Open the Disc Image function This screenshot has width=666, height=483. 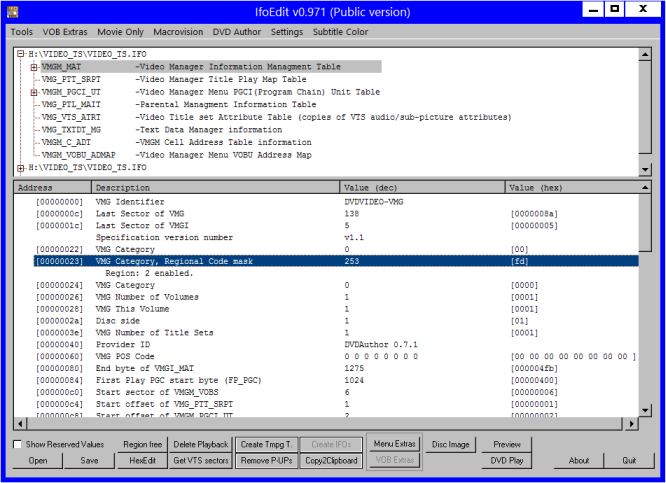point(451,444)
